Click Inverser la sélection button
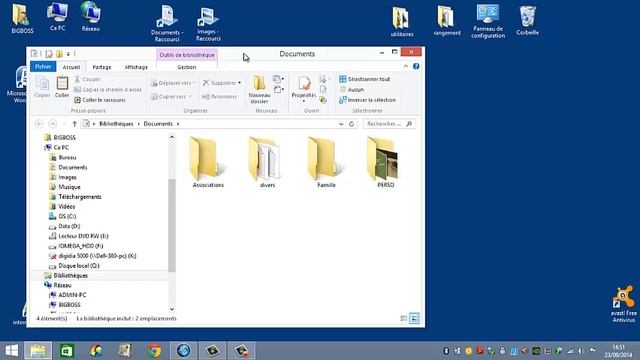The height and width of the screenshot is (360, 640). click(x=367, y=100)
